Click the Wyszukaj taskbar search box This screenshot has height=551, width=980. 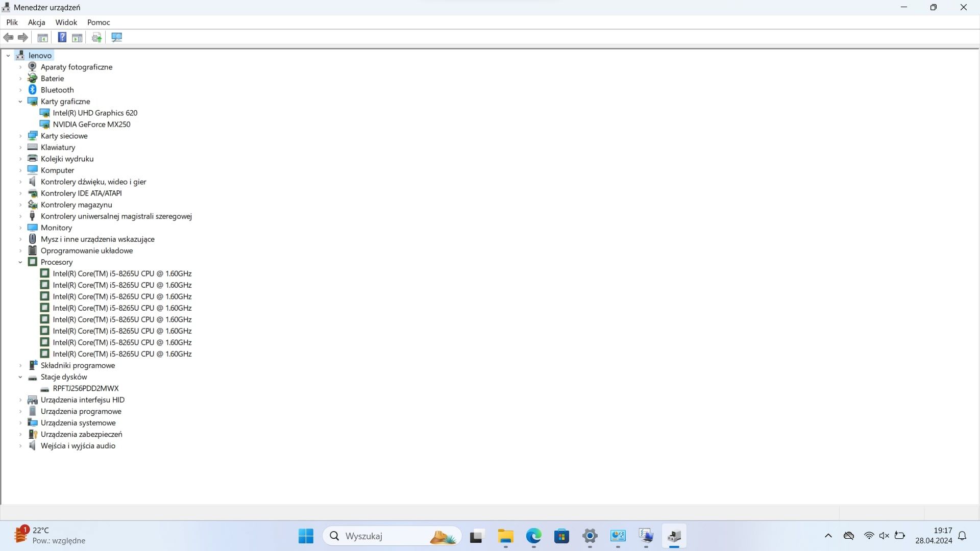coord(392,536)
